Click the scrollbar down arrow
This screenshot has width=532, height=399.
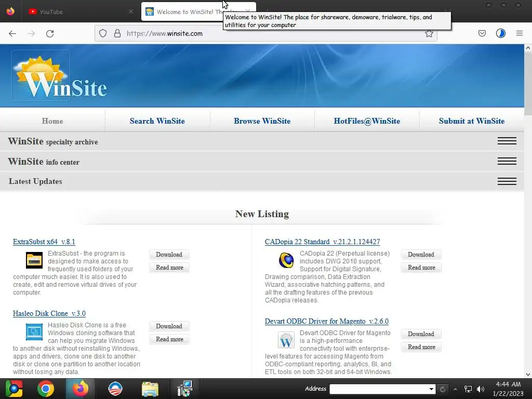pos(528,375)
